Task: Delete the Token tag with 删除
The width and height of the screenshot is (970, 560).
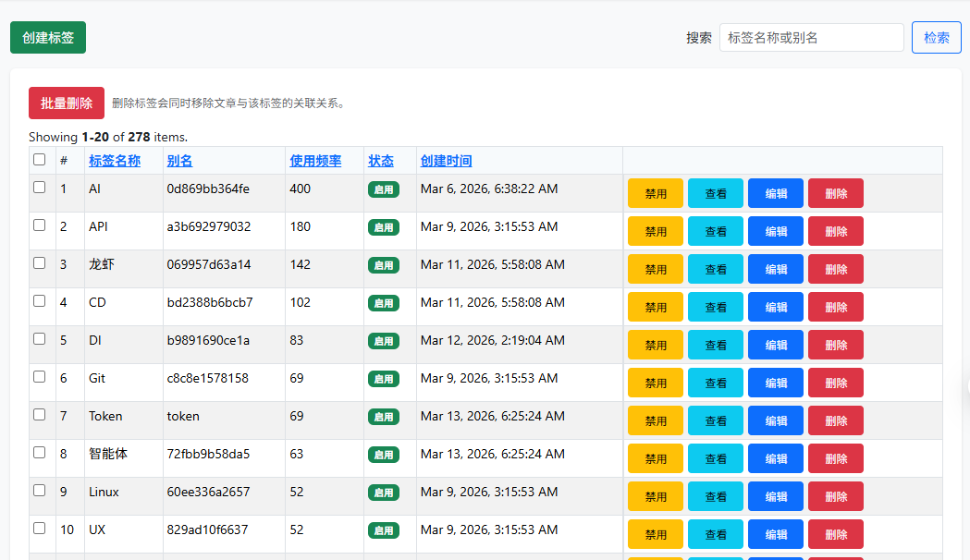Action: tap(836, 421)
